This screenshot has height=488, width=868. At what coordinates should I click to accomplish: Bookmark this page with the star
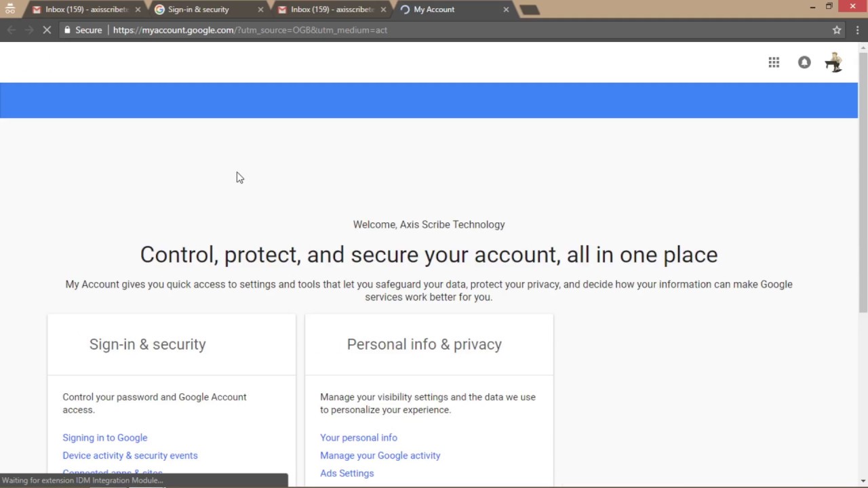point(837,30)
